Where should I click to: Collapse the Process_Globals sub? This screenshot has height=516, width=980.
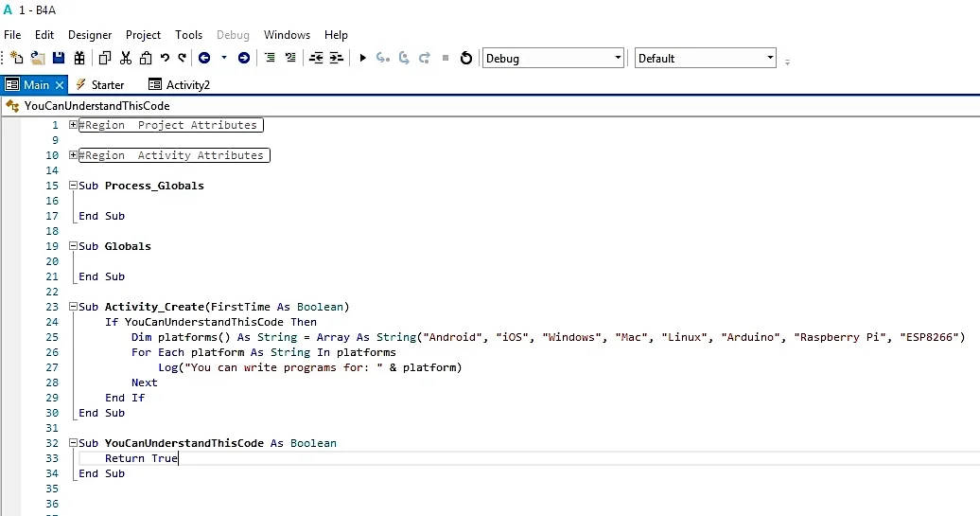coord(73,186)
